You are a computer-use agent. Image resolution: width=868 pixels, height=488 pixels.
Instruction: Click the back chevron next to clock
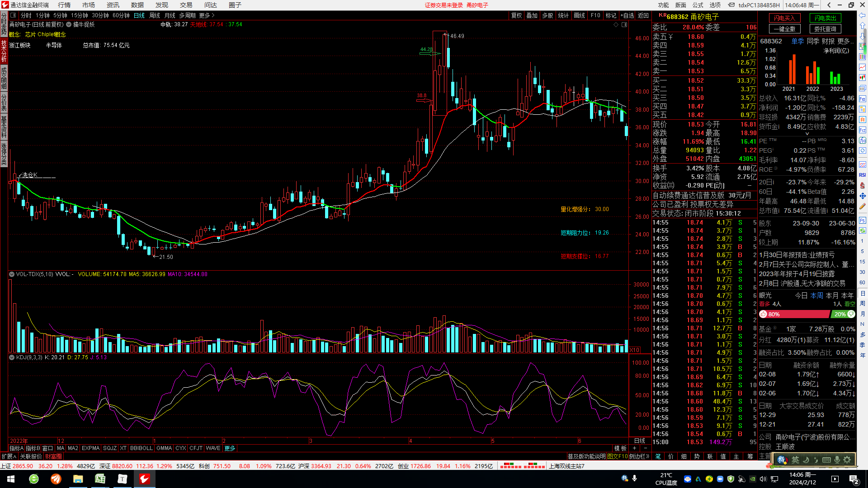point(829,5)
